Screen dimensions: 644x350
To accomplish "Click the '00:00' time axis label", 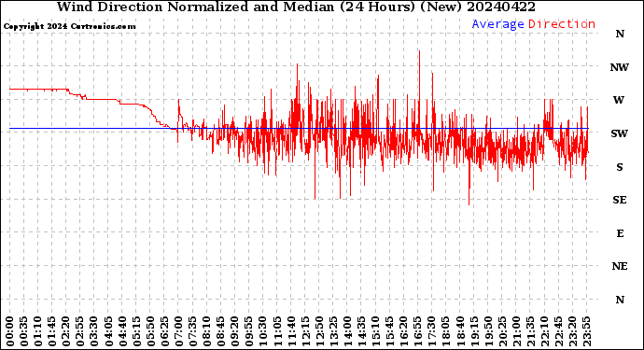I will tap(9, 331).
